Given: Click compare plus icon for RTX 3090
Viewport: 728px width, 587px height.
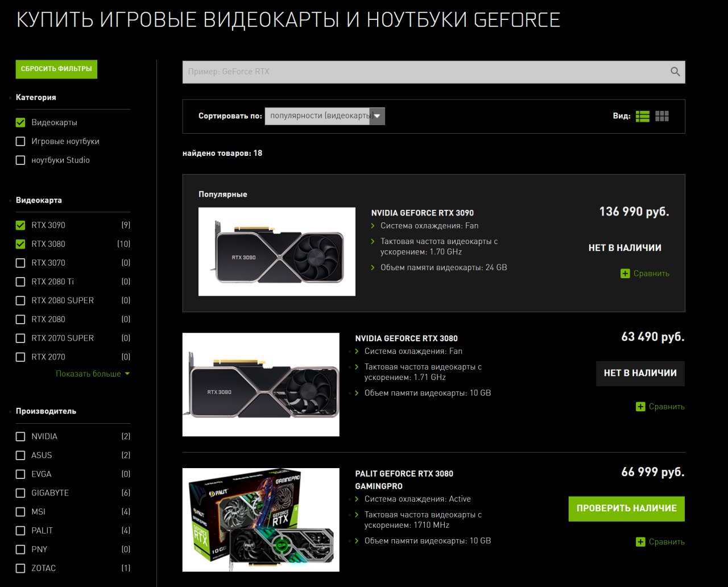Looking at the screenshot, I should [625, 274].
